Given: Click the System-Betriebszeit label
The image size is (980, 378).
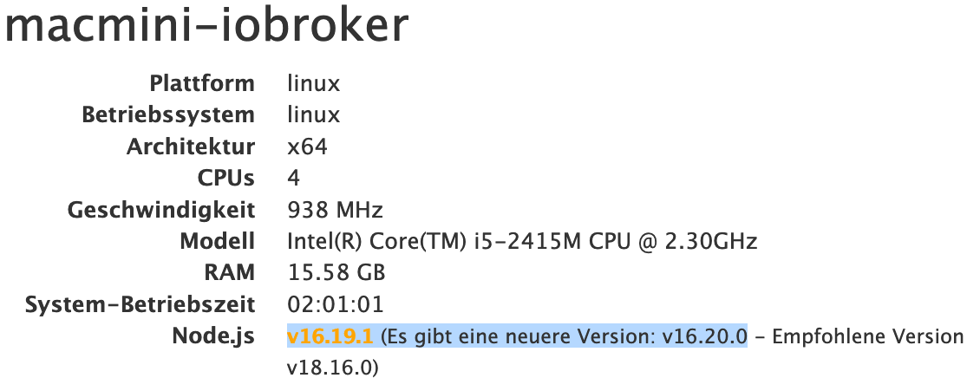Looking at the screenshot, I should [140, 304].
